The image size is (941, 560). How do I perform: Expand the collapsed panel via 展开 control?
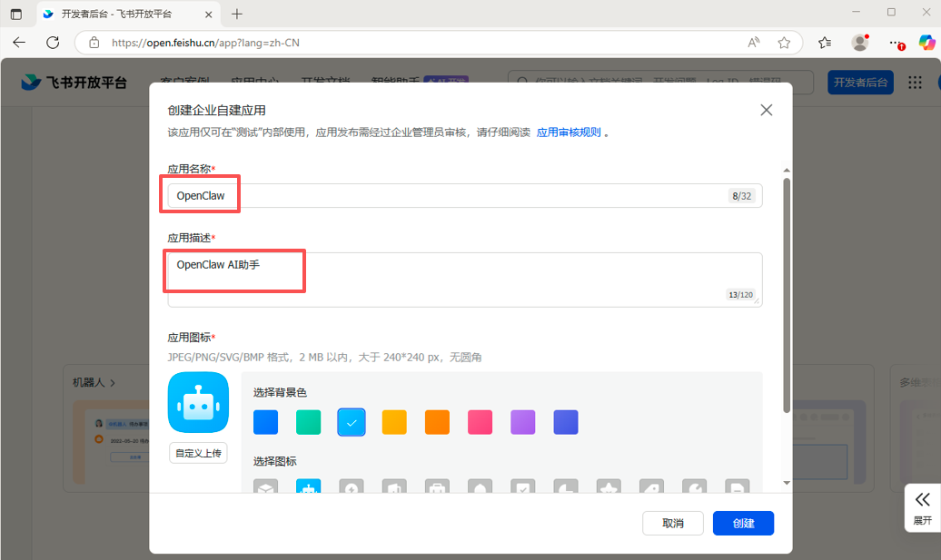[x=922, y=508]
